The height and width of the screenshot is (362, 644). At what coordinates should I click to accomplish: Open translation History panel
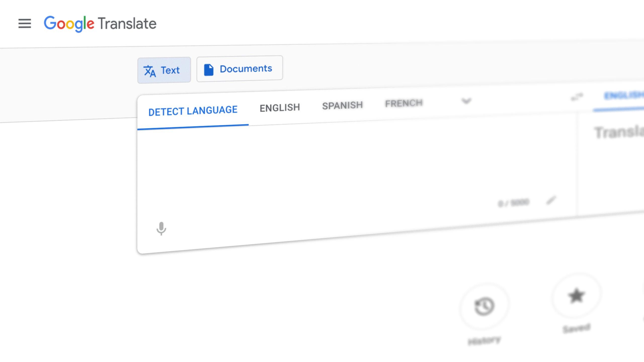pos(484,306)
